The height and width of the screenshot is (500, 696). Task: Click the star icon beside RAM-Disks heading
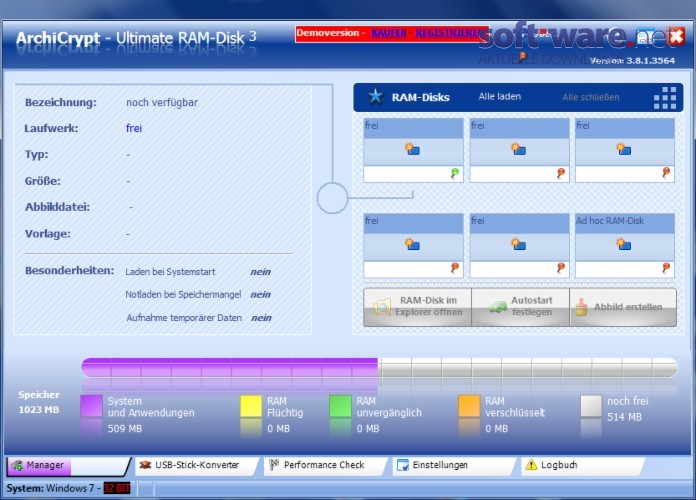pyautogui.click(x=375, y=96)
